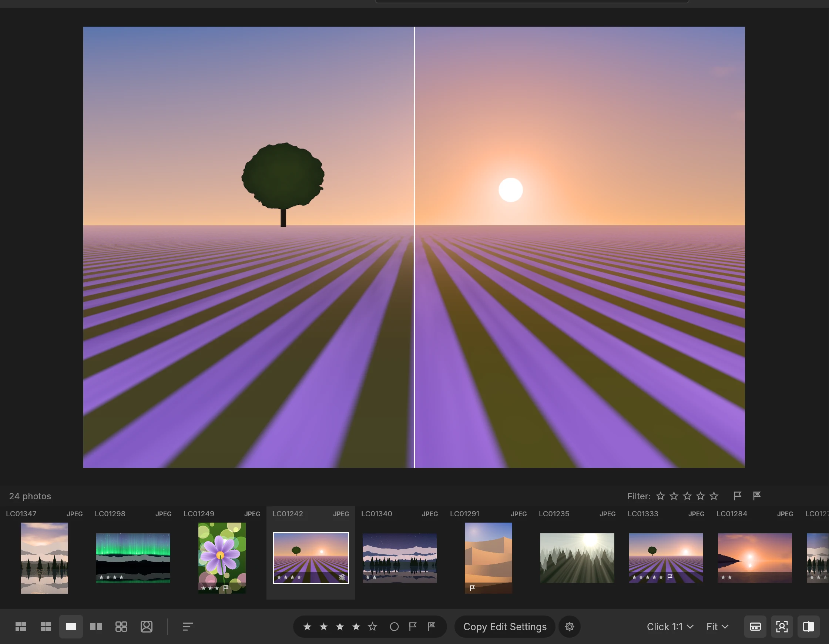
Task: Open the people view
Action: pyautogui.click(x=147, y=627)
